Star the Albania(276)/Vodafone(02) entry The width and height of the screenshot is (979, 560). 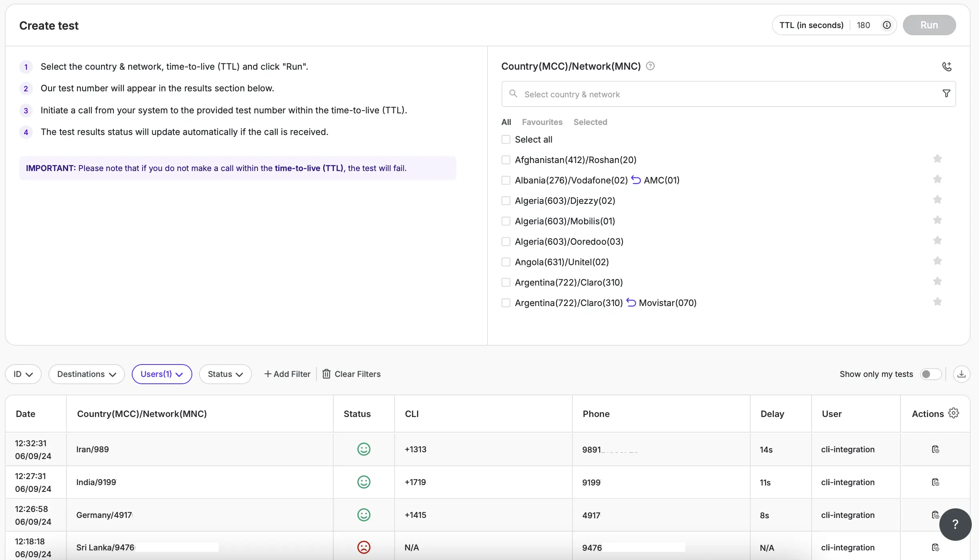[937, 179]
